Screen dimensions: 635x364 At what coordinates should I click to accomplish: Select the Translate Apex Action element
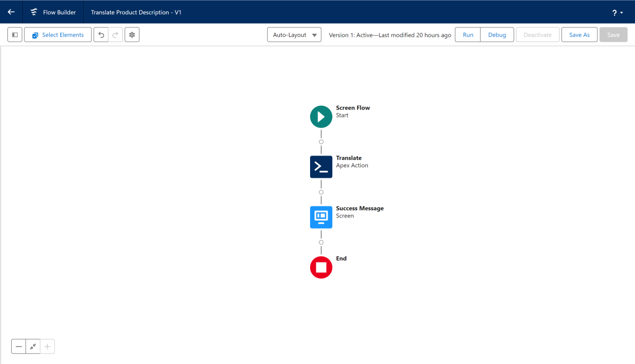click(x=321, y=167)
